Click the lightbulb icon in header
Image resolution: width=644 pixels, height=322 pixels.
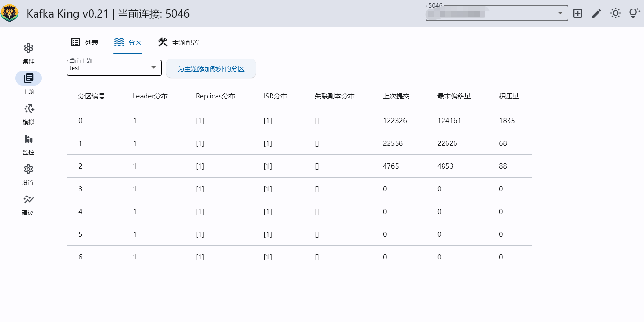click(x=635, y=13)
